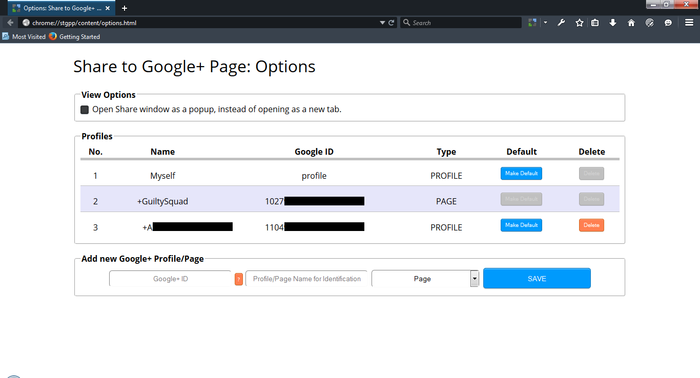The width and height of the screenshot is (700, 378).
Task: Bookmark this page with the star icon
Action: coord(579,22)
